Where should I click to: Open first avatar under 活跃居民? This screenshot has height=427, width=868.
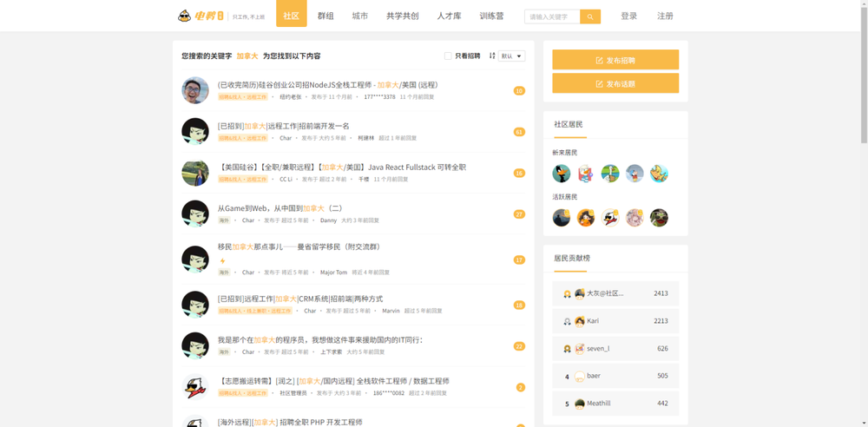point(562,218)
